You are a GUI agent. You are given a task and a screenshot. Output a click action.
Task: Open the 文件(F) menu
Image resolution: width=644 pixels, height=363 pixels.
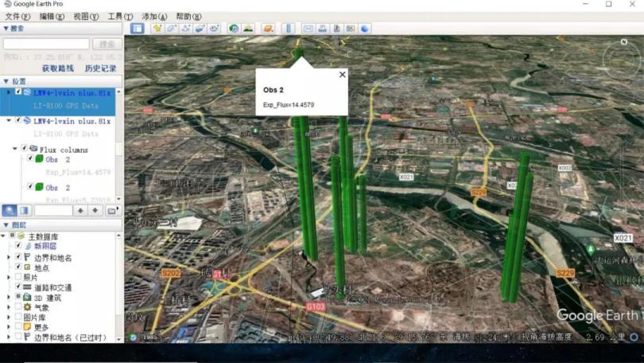17,17
